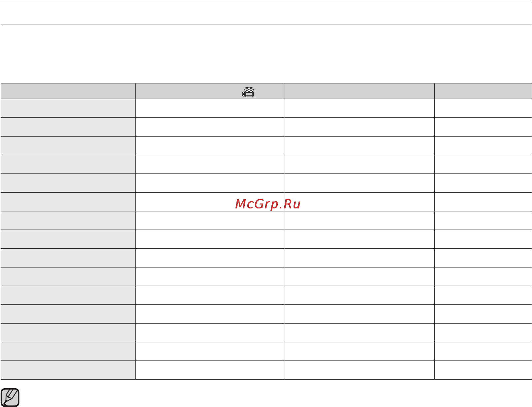Click the top body-row cell in last column
This screenshot has width=532, height=407.
pyautogui.click(x=483, y=108)
